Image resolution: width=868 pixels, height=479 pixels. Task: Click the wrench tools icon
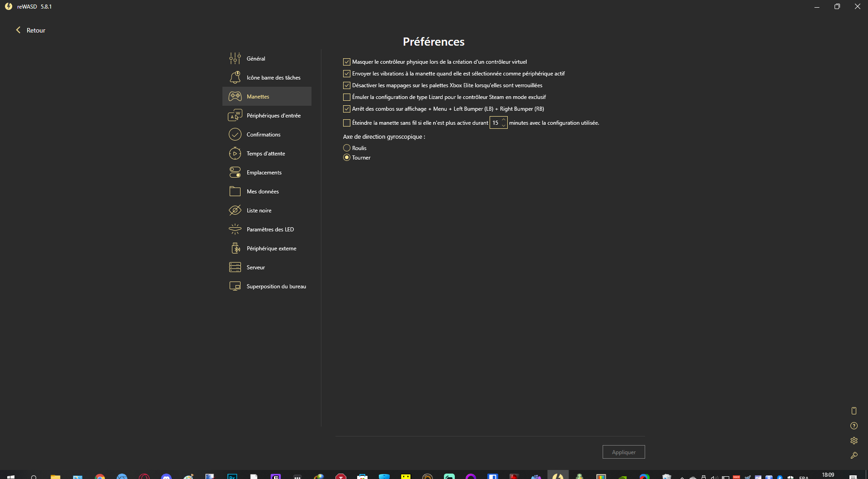pos(854,456)
